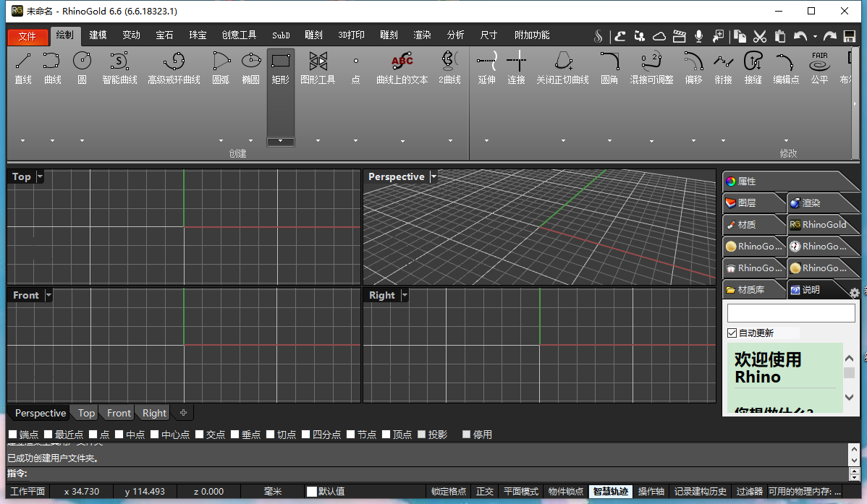Viewport: 867px width, 504px height.
Task: Enable the 交点 osnap checkbox
Action: pyautogui.click(x=200, y=435)
